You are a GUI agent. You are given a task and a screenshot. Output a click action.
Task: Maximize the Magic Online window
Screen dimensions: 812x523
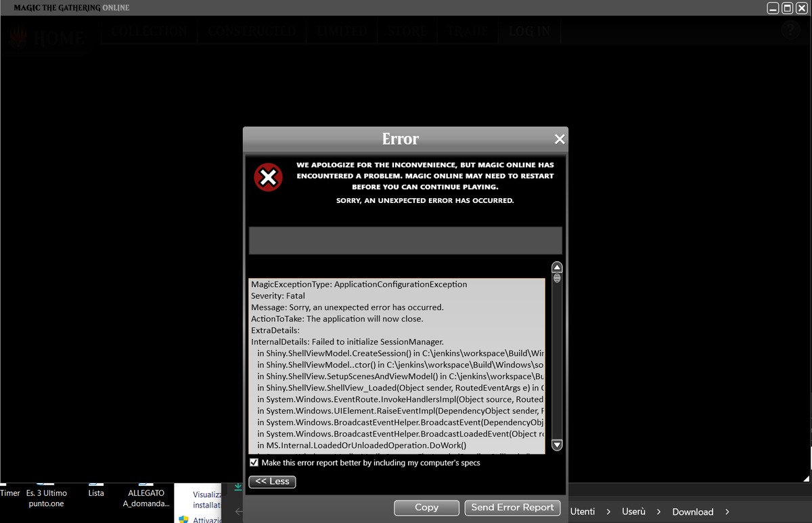(x=788, y=8)
